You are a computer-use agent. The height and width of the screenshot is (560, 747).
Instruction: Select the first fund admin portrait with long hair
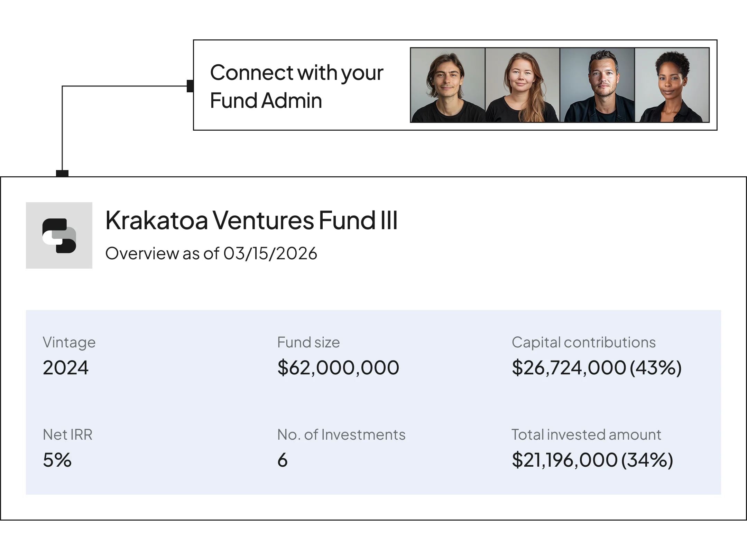(x=448, y=85)
